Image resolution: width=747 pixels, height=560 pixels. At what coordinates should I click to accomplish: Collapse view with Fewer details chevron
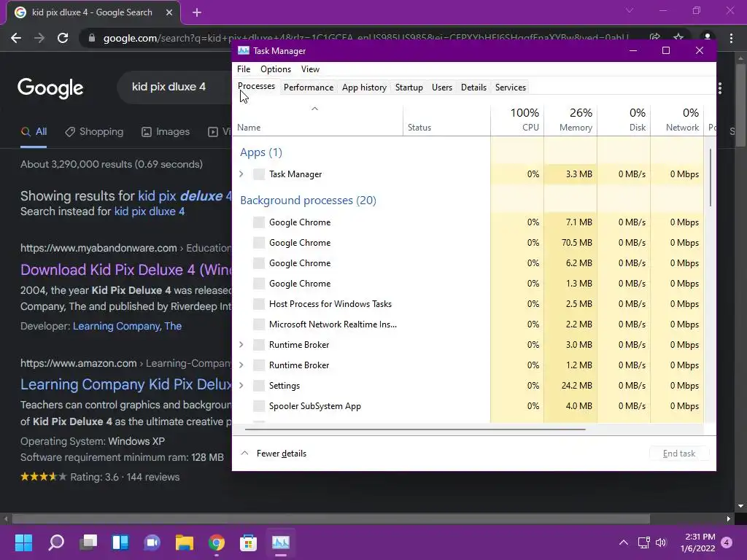pos(244,453)
